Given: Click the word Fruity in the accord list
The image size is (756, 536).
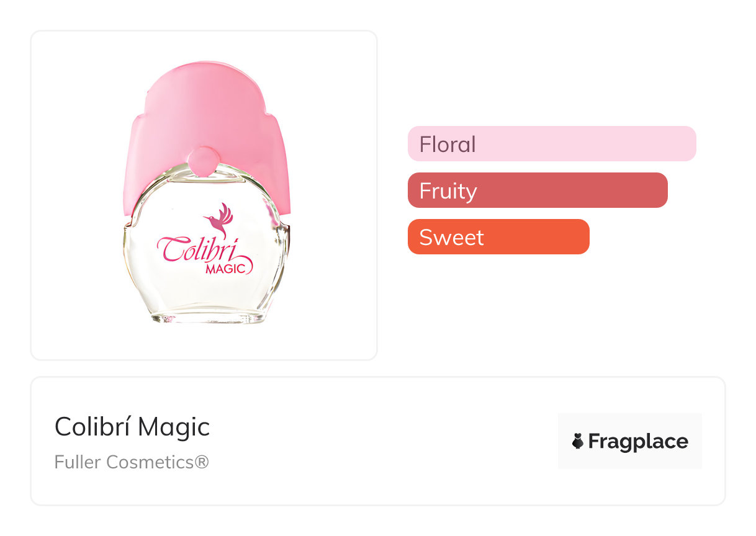Looking at the screenshot, I should [448, 191].
